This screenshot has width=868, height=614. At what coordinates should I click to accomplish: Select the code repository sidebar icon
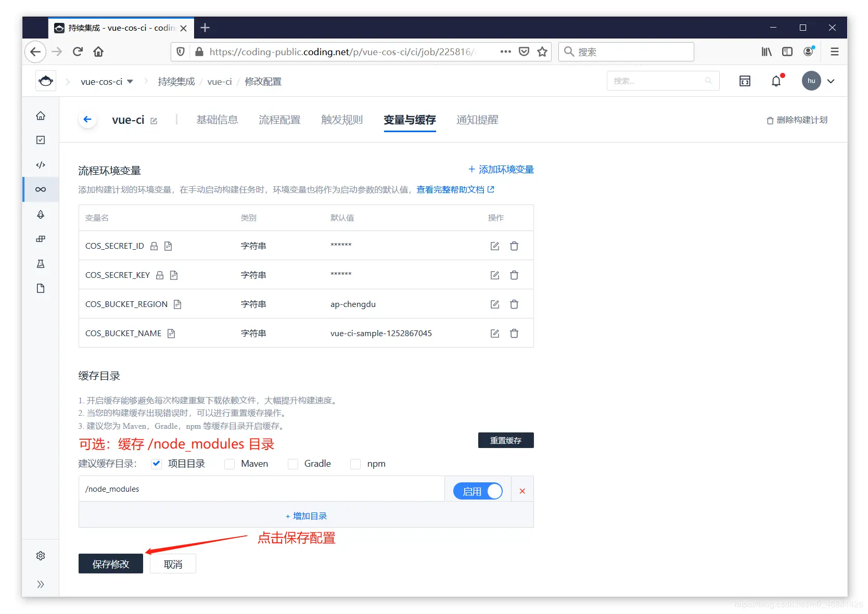[x=41, y=165]
